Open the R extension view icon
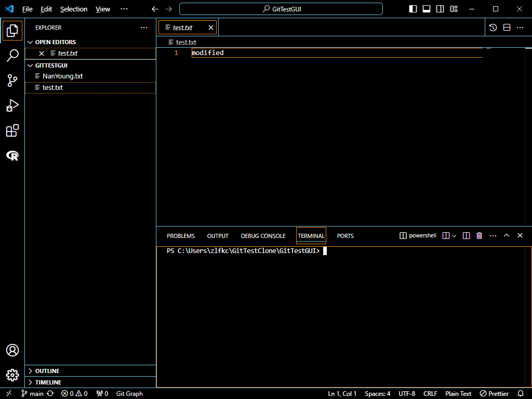532x399 pixels. click(x=12, y=156)
